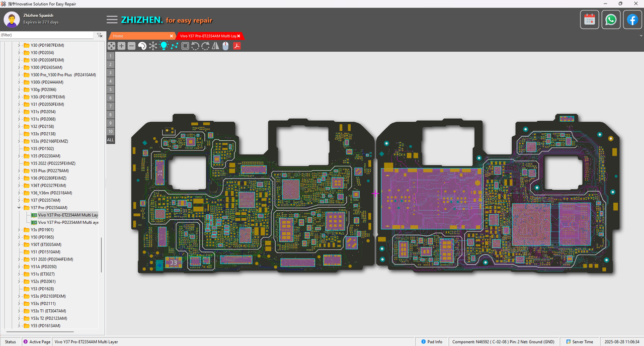Show layer 5
Screen dimensions: 644x346
(110, 90)
